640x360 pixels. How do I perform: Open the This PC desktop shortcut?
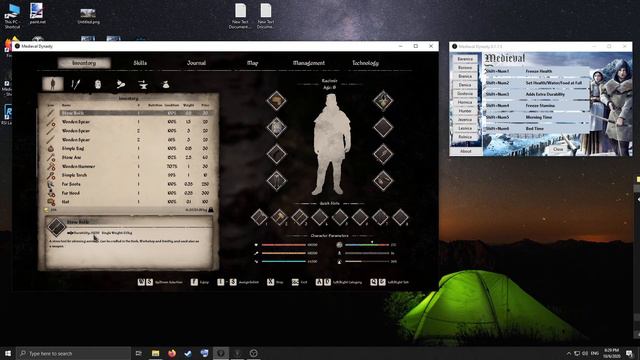pos(12,16)
